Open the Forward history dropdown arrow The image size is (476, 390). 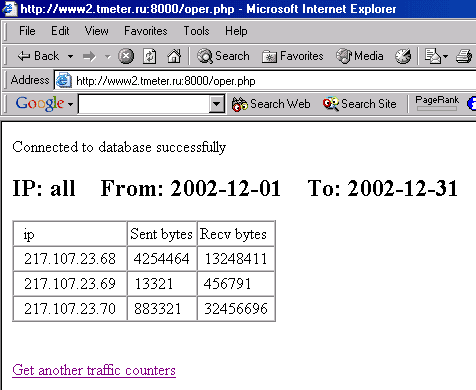(x=107, y=56)
